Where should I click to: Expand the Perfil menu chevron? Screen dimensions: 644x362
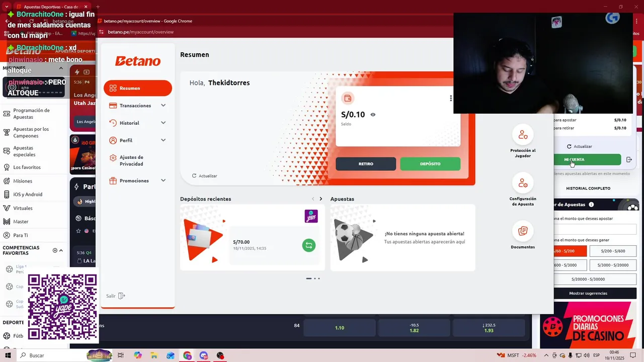tap(163, 140)
